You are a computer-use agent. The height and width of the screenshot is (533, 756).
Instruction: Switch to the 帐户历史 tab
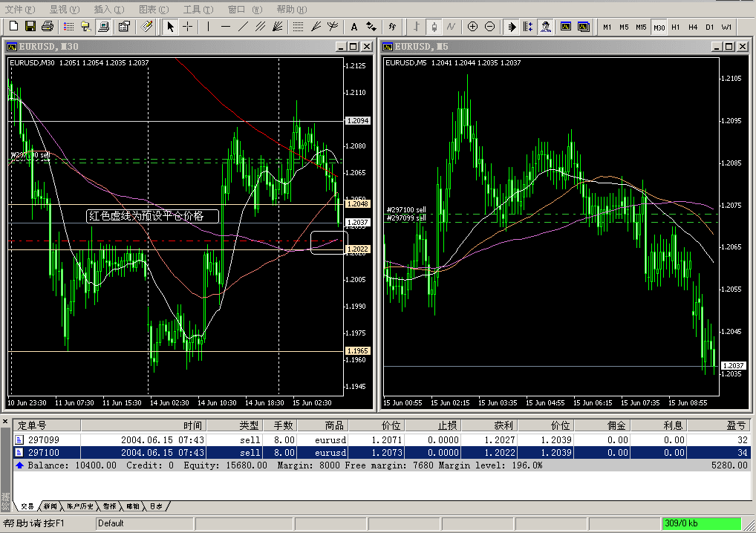[81, 506]
